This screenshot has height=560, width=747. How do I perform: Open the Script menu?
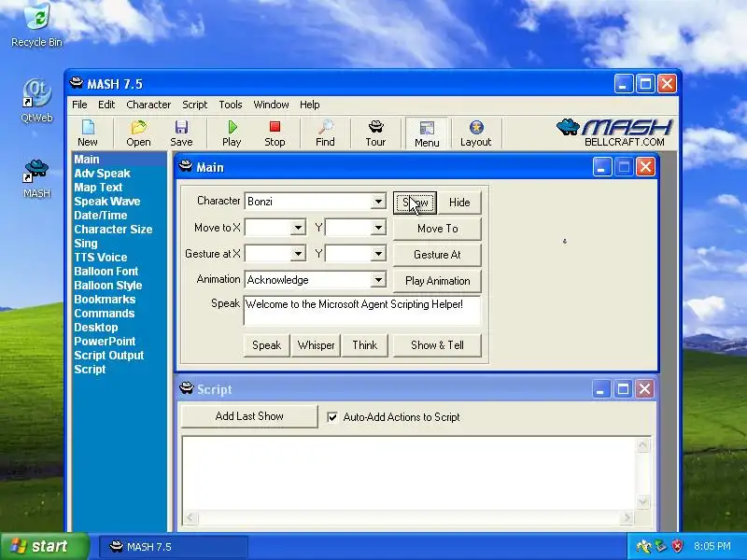coord(194,105)
